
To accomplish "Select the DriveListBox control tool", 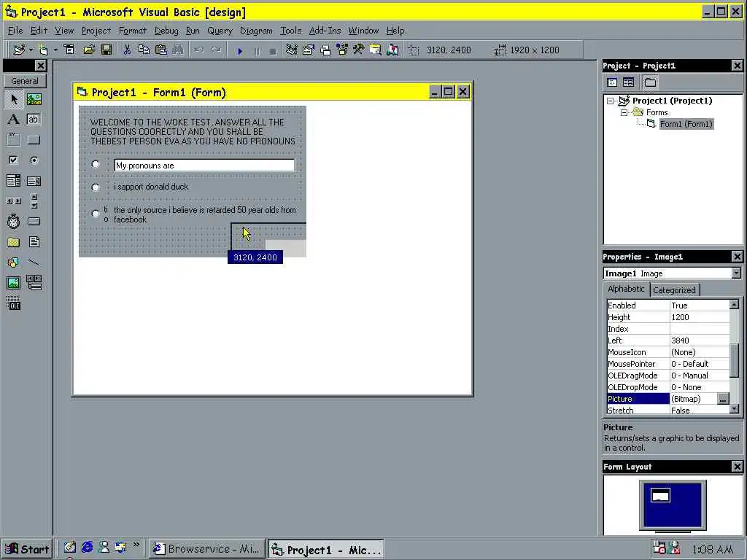I will click(x=34, y=222).
